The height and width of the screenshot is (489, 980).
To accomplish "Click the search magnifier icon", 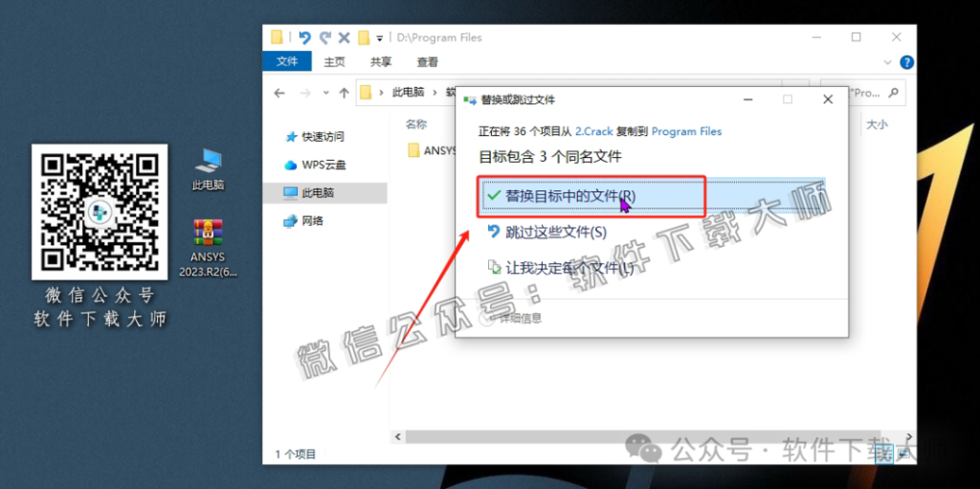I will click(x=893, y=93).
